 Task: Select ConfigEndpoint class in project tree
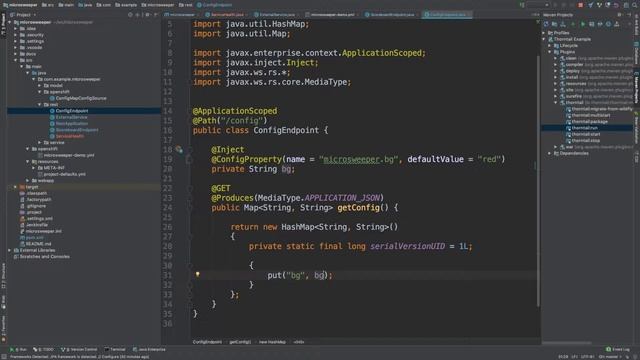[x=71, y=111]
